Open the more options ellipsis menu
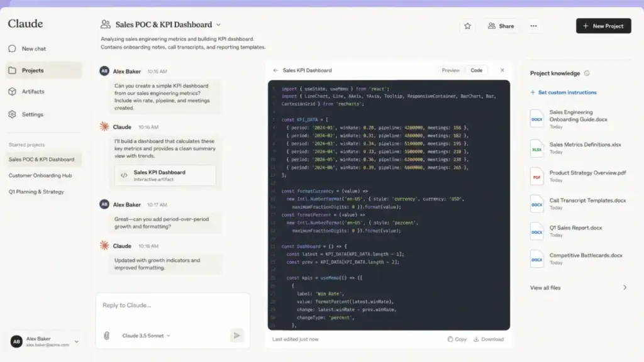The width and height of the screenshot is (644, 362). 533,26
